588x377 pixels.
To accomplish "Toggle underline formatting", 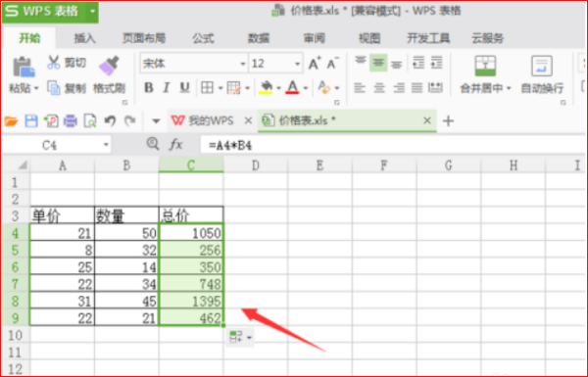I will [x=184, y=88].
